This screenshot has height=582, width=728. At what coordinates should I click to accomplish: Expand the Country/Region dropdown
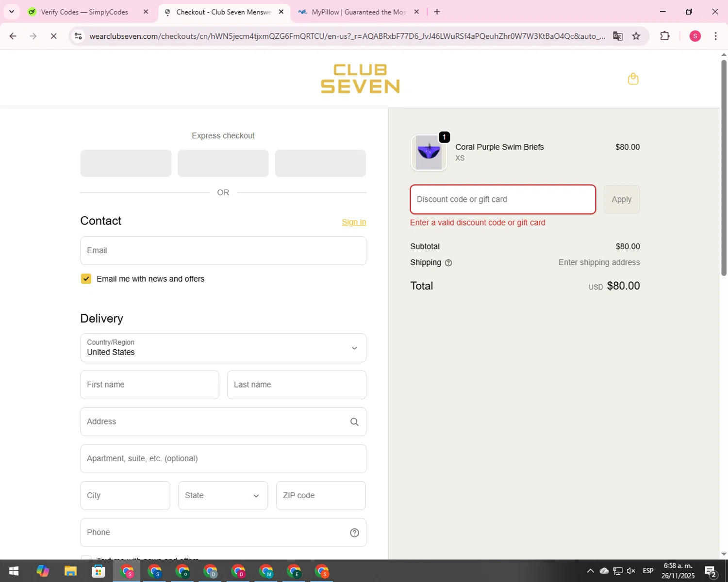pos(223,348)
